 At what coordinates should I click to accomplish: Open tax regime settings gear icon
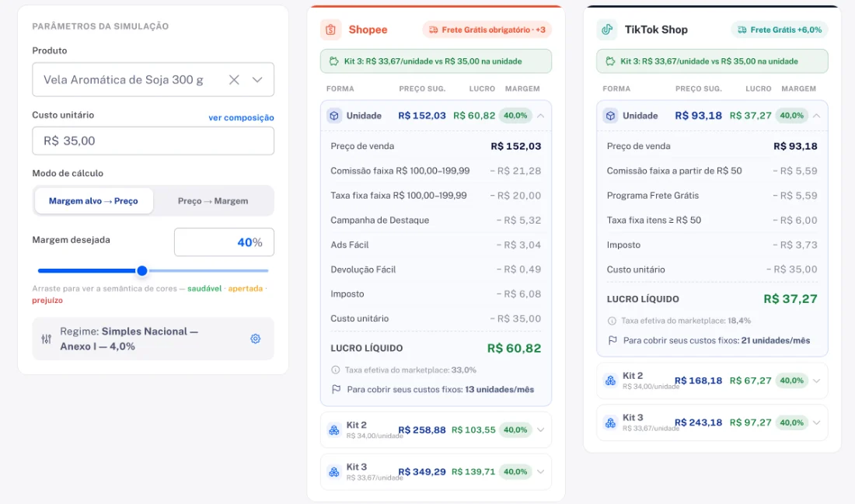pyautogui.click(x=255, y=339)
